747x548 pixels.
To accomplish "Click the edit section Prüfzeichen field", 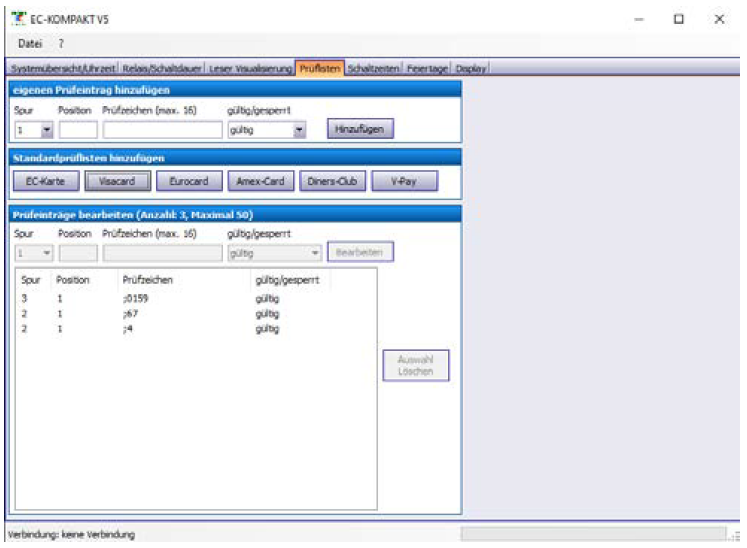I will pyautogui.click(x=162, y=253).
